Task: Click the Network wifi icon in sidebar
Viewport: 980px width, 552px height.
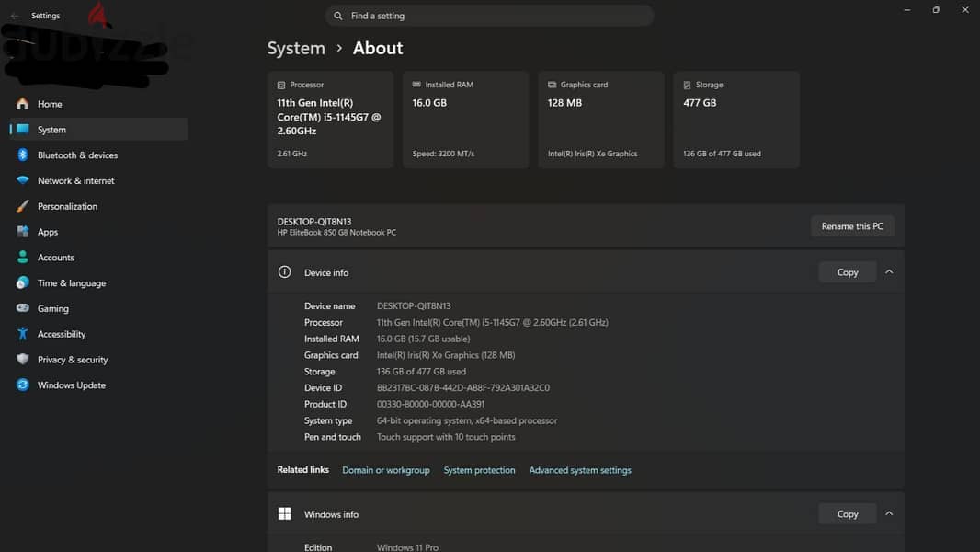Action: coord(22,180)
